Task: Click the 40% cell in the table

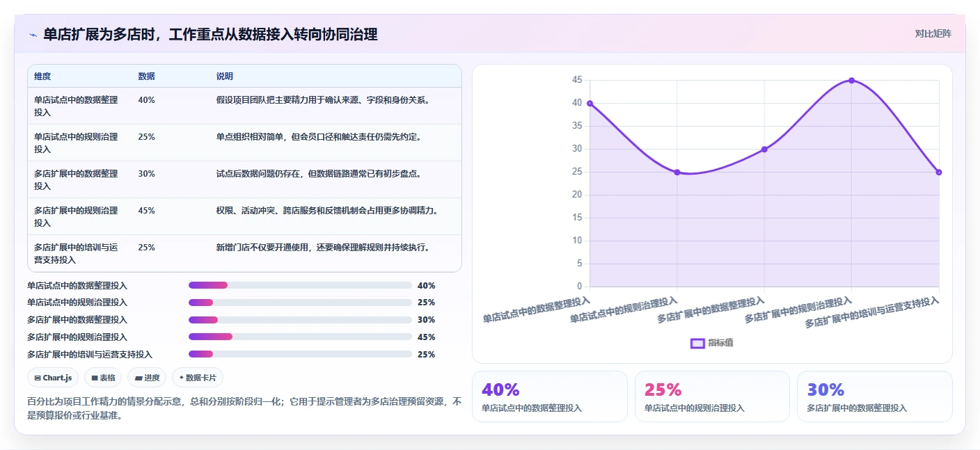Action: [x=146, y=99]
